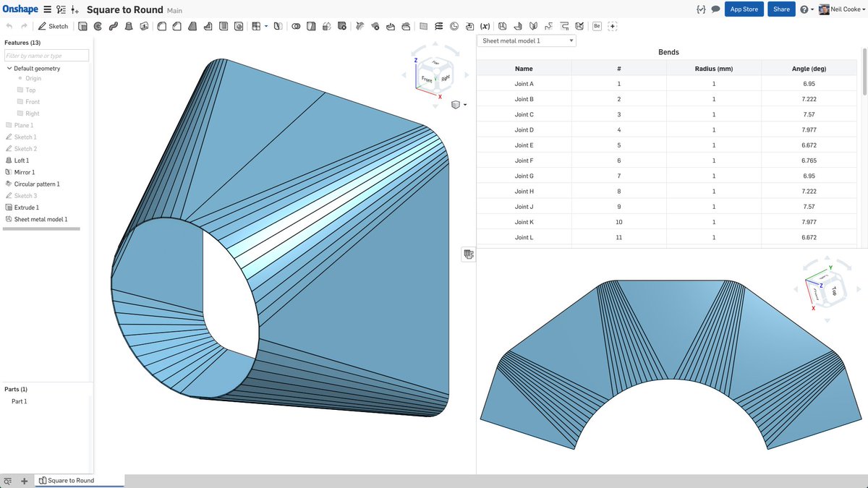Click the feature filter input field

click(46, 56)
